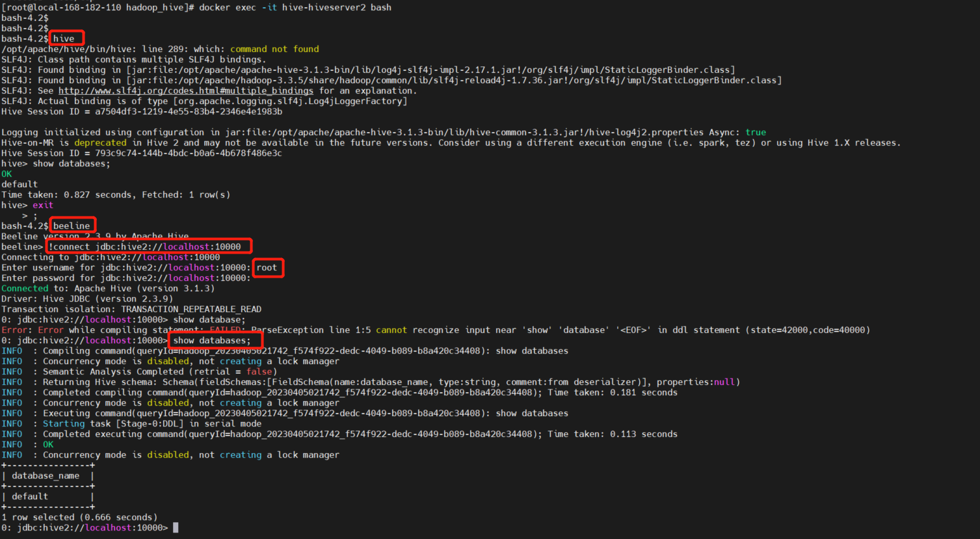The height and width of the screenshot is (539, 980).
Task: Click the '!connect jdbc:hive2://localhost:10000' command
Action: tap(144, 247)
